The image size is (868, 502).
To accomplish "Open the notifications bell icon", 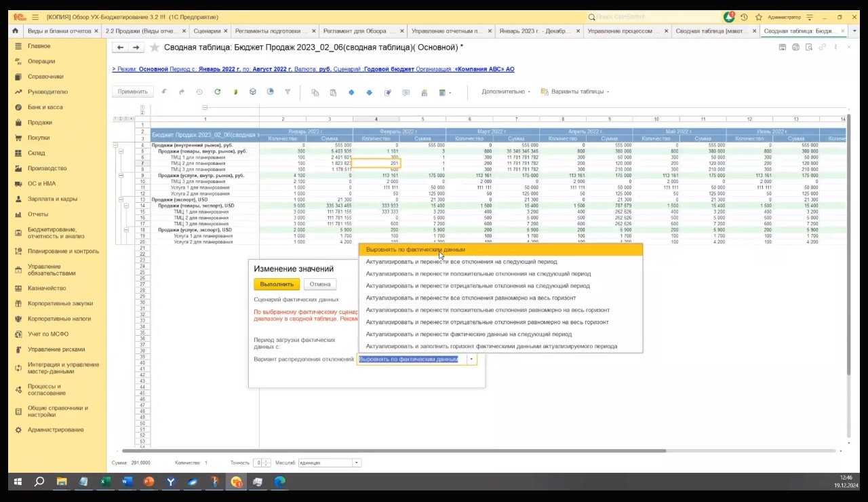I will coord(729,17).
